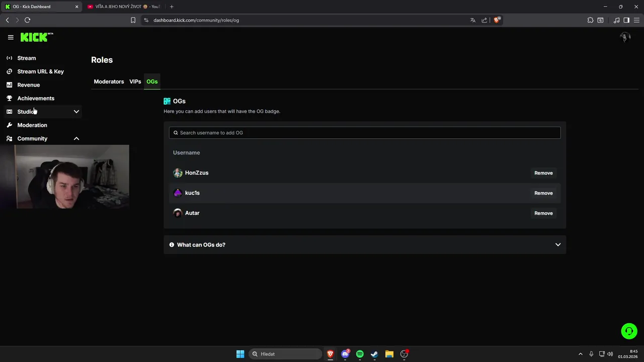Click the Stream URL link icon
This screenshot has width=644, height=362.
click(9, 71)
